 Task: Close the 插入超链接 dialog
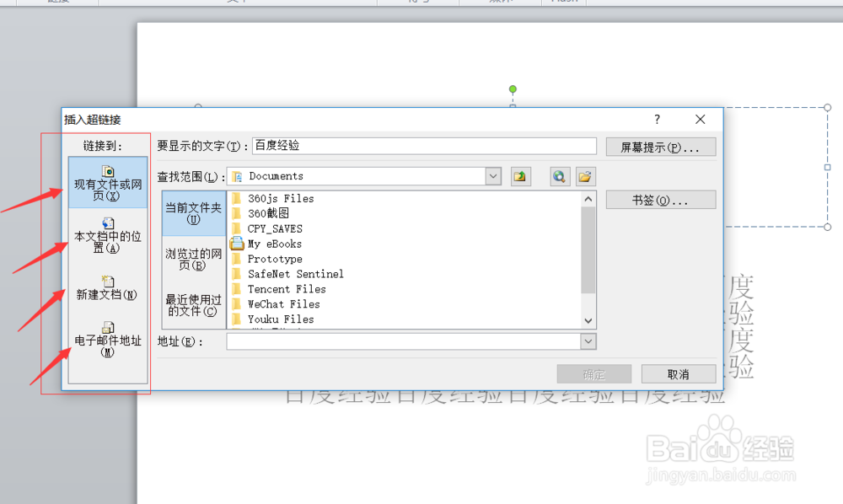tap(700, 120)
